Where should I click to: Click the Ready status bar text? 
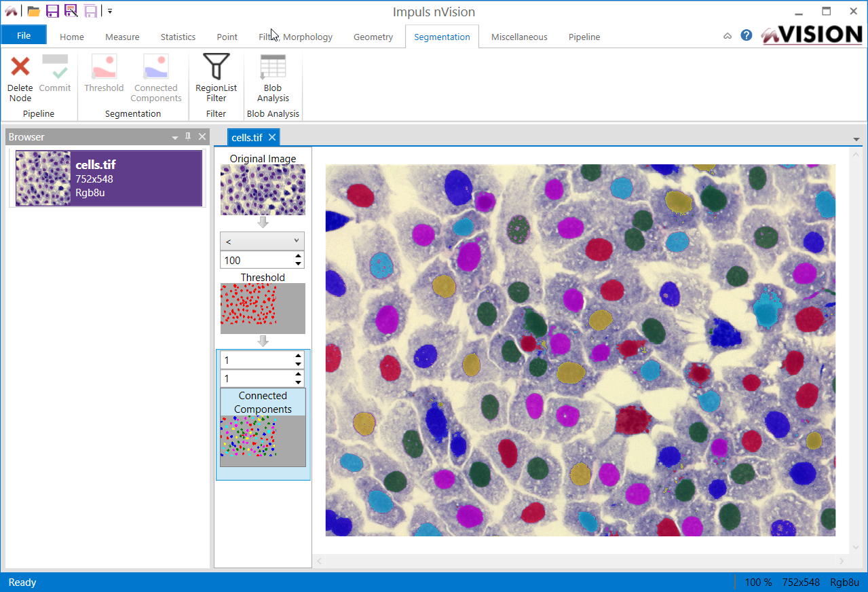point(22,582)
